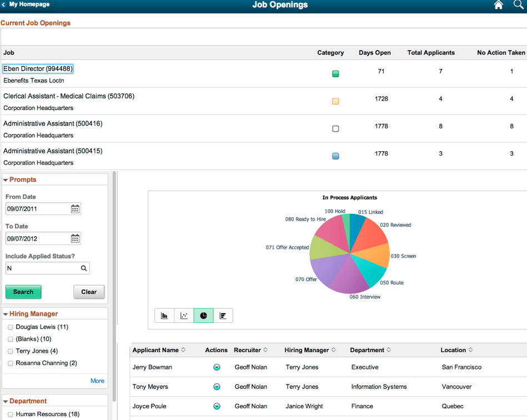Open the Actions icon for Jerry Bowman
Image resolution: width=527 pixels, height=420 pixels.
[x=217, y=367]
